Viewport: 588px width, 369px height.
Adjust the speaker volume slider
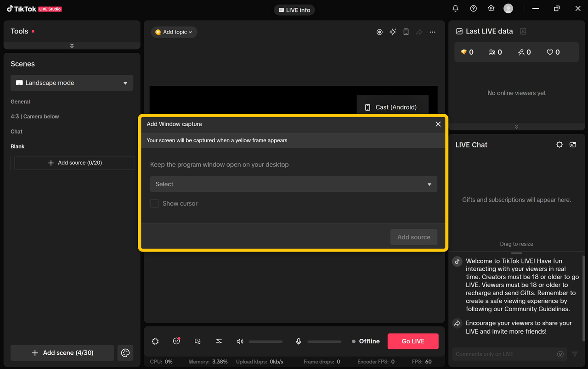266,341
